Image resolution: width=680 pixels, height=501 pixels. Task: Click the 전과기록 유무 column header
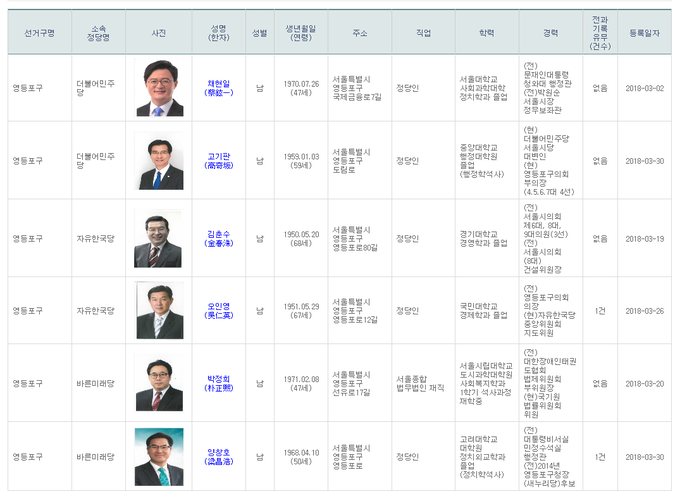[599, 33]
